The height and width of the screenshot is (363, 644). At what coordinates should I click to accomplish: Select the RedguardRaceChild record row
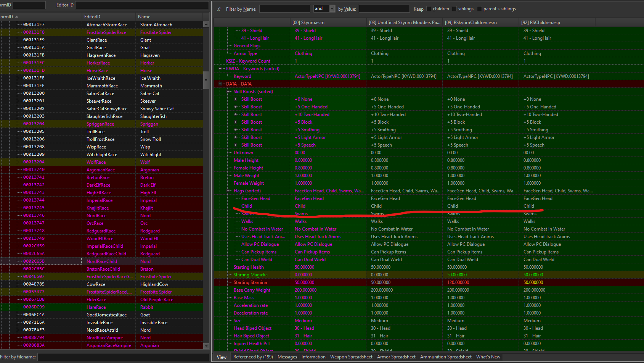[x=101, y=254]
